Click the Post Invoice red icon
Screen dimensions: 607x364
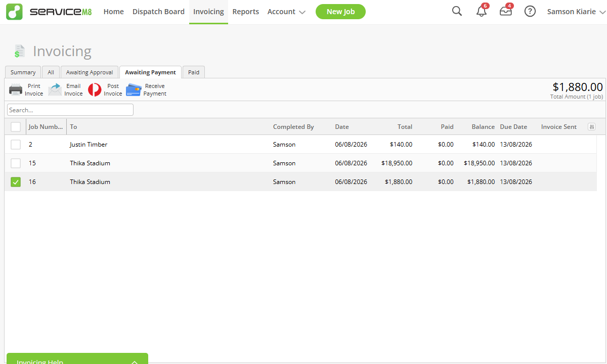click(95, 90)
